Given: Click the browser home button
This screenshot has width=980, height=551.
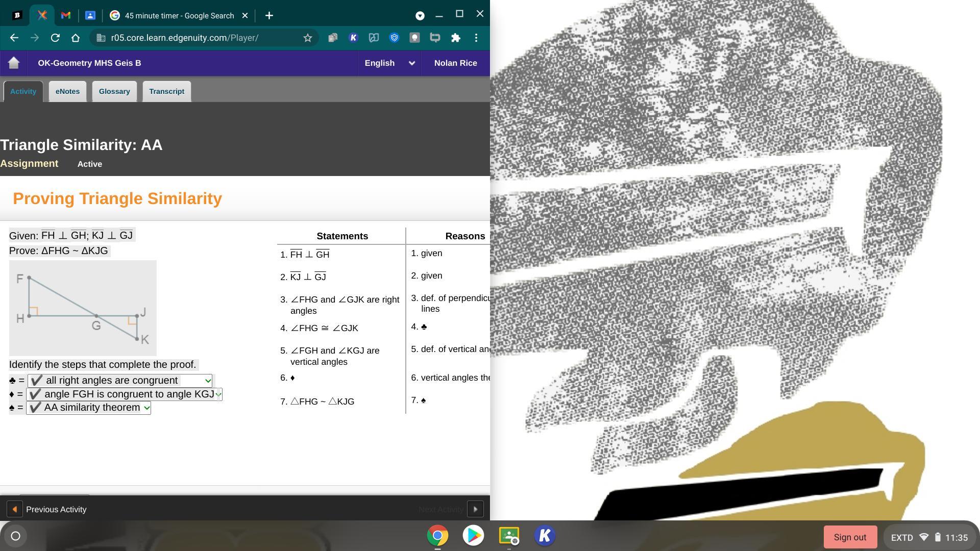Looking at the screenshot, I should tap(76, 38).
